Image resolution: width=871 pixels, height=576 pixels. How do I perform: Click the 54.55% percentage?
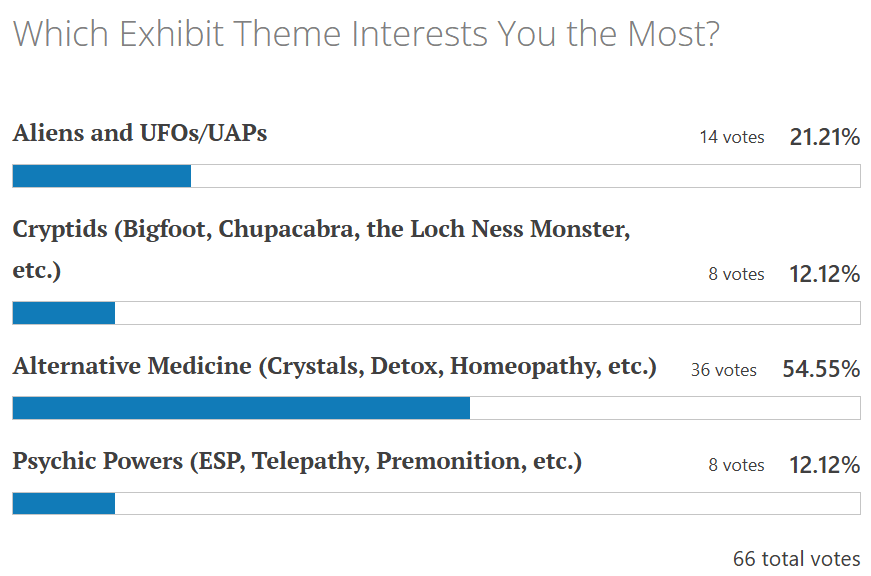(x=820, y=370)
